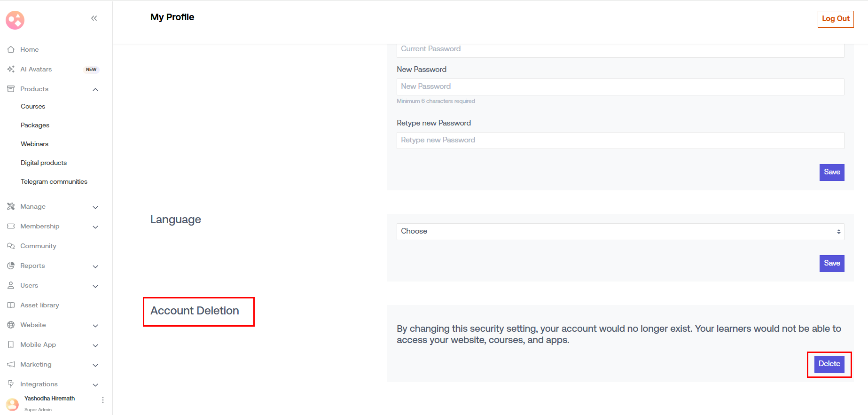
Task: Select Webinars in the sidebar
Action: point(34,144)
